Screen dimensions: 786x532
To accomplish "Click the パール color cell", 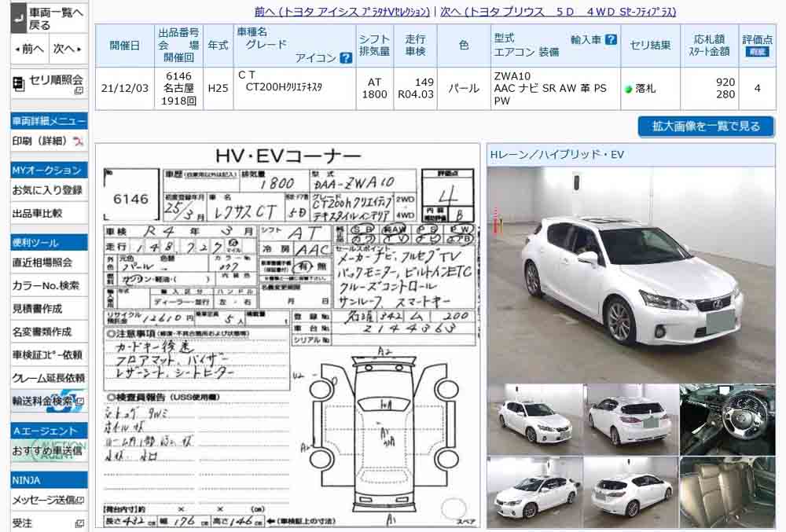I will (464, 89).
